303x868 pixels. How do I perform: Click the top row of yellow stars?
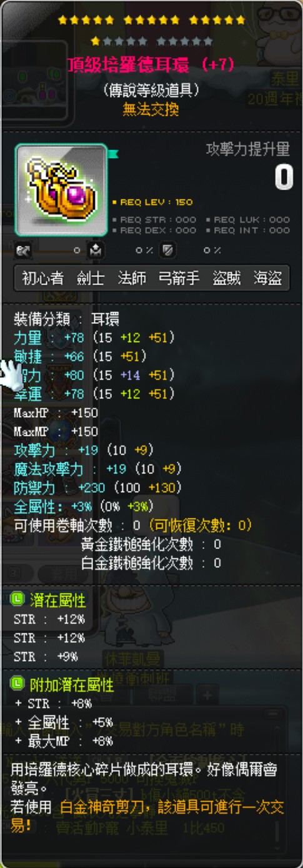[152, 20]
